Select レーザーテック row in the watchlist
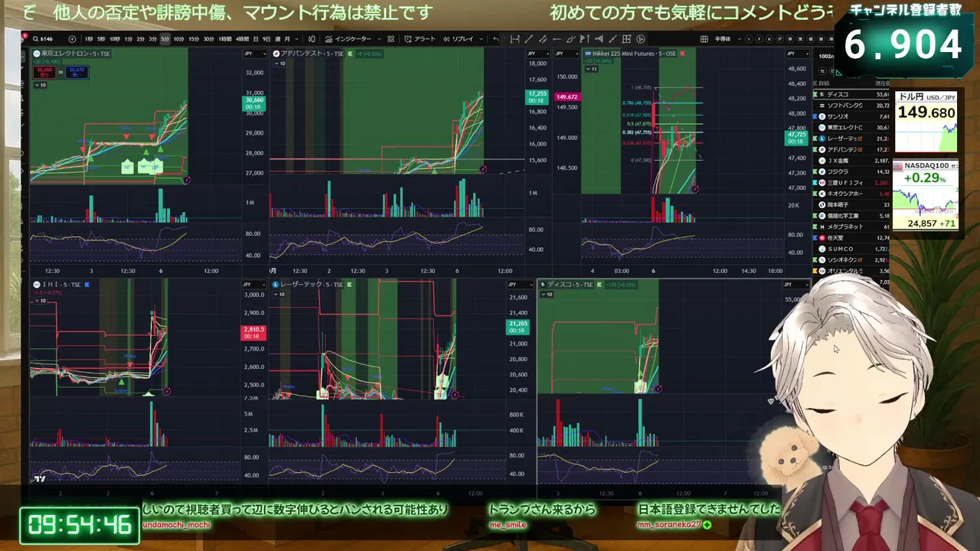This screenshot has height=551, width=980. (x=851, y=139)
